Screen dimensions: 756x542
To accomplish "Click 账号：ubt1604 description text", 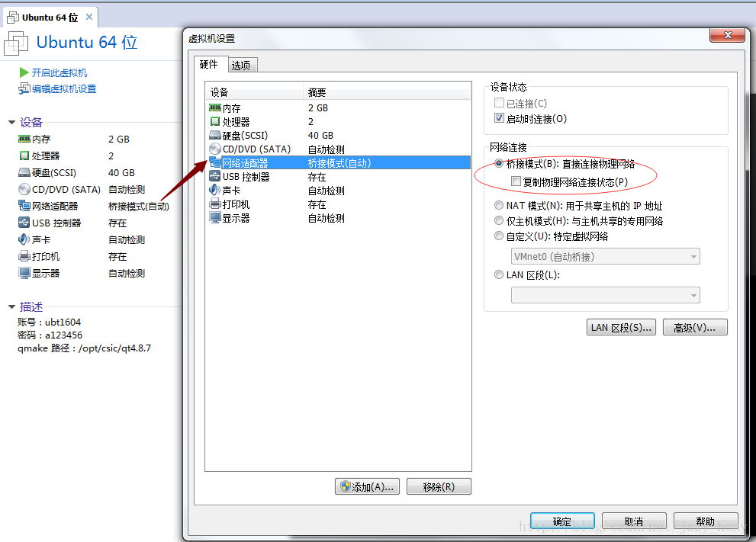I will pos(49,322).
